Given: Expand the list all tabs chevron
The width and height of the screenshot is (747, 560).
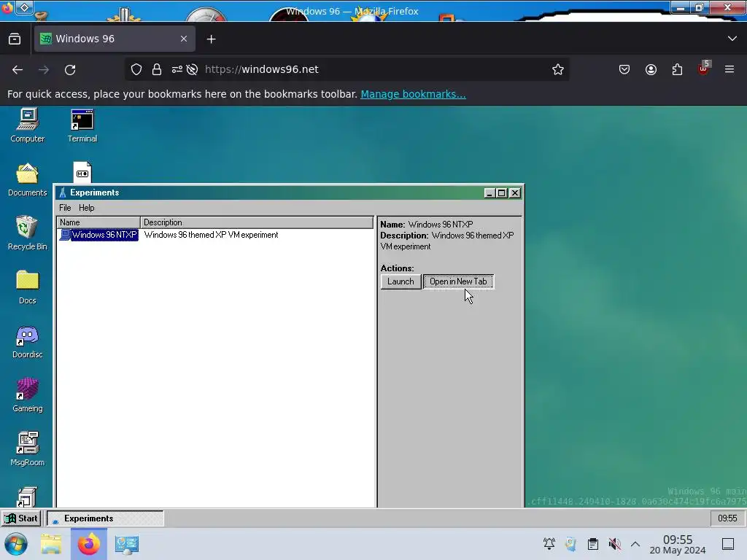Looking at the screenshot, I should pyautogui.click(x=732, y=39).
